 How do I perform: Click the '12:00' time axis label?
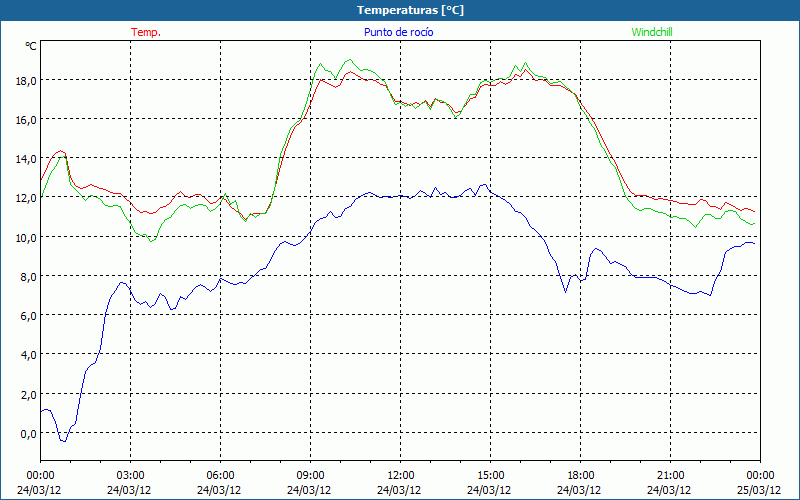(401, 476)
